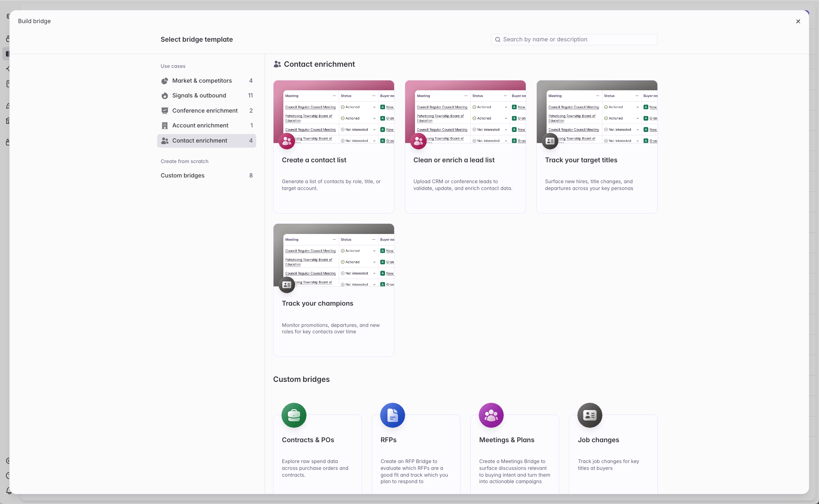Click 'Explore raw spend data' description
The width and height of the screenshot is (819, 504).
click(x=315, y=468)
